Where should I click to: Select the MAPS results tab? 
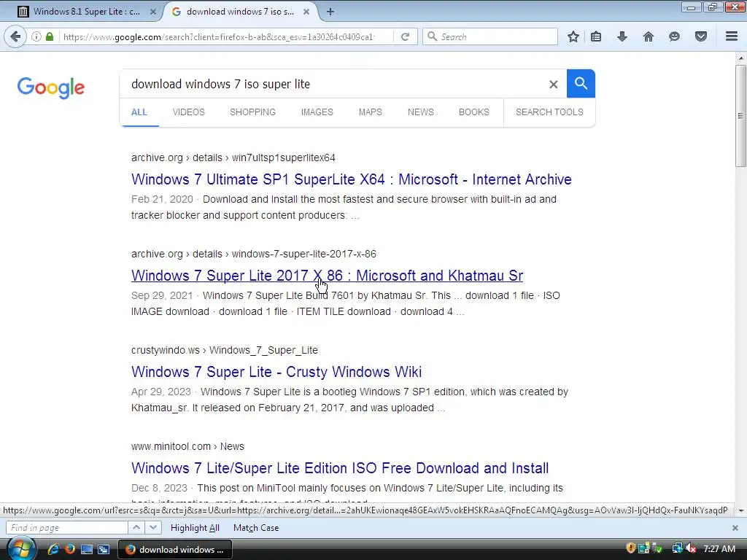(370, 112)
